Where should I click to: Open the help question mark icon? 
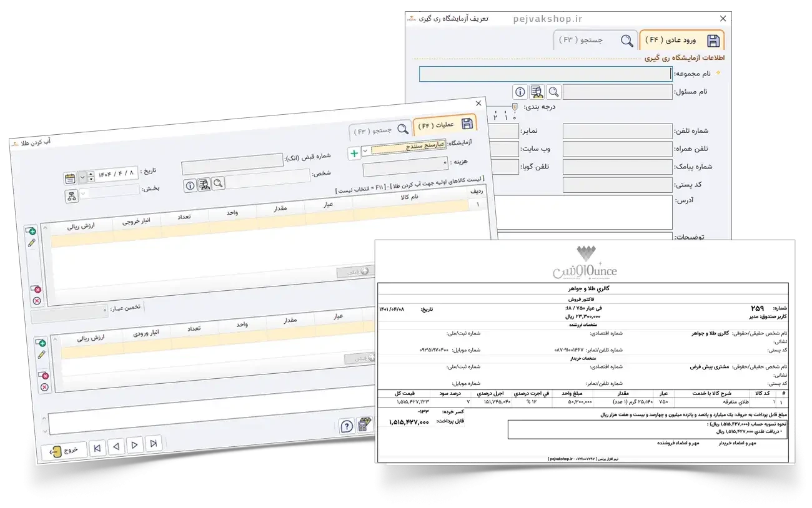point(347,426)
